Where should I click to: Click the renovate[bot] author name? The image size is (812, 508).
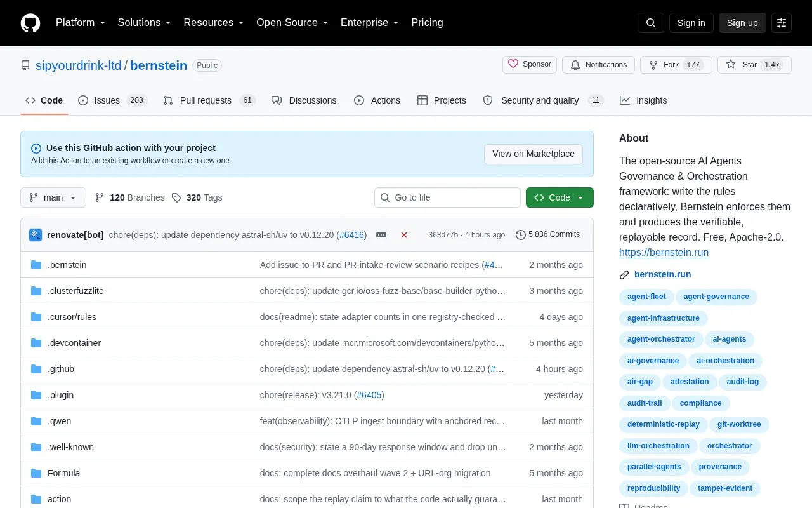point(75,235)
